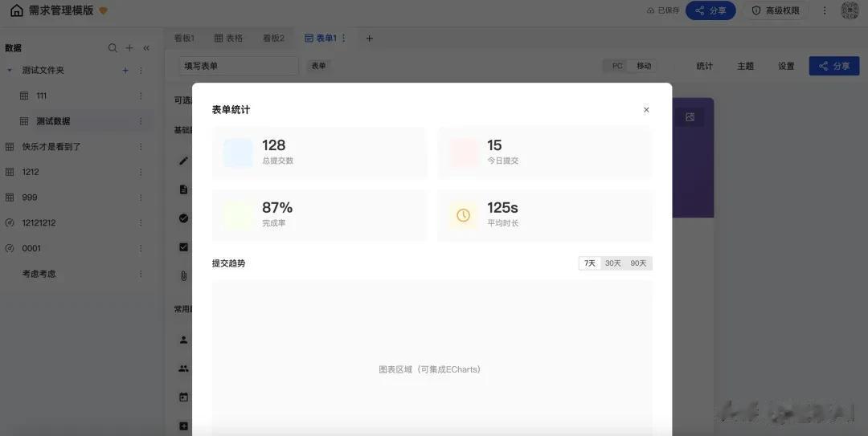The height and width of the screenshot is (436, 868).
Task: Open more options for 111 table
Action: coord(141,96)
